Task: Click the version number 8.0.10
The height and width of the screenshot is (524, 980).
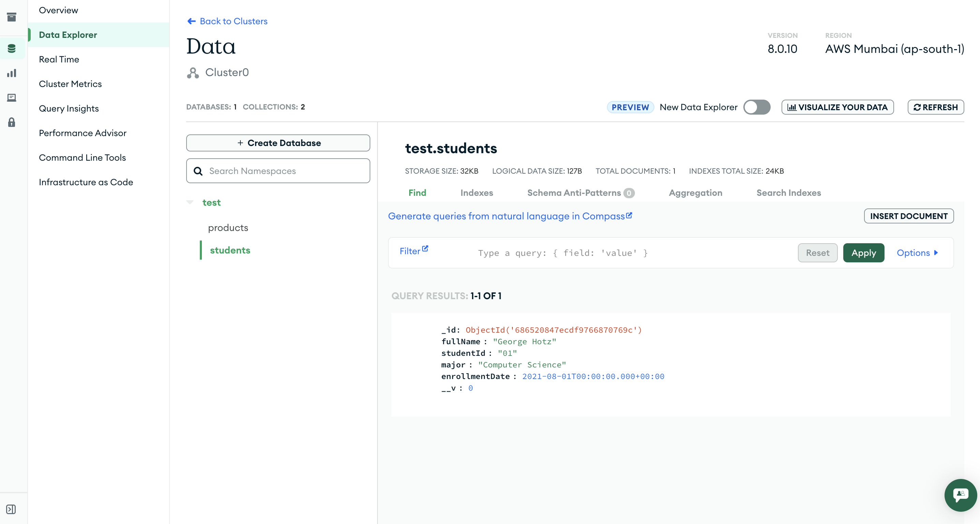Action: (x=782, y=49)
